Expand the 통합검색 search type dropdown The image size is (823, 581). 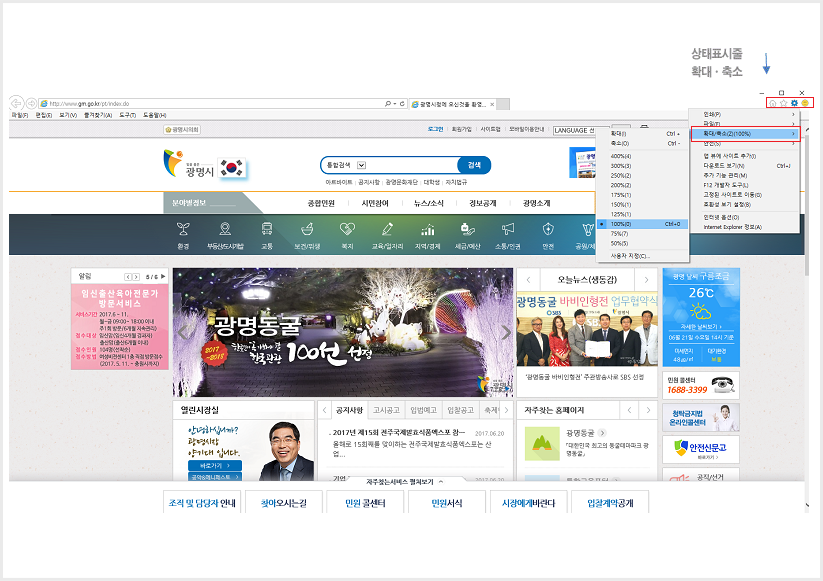point(361,165)
